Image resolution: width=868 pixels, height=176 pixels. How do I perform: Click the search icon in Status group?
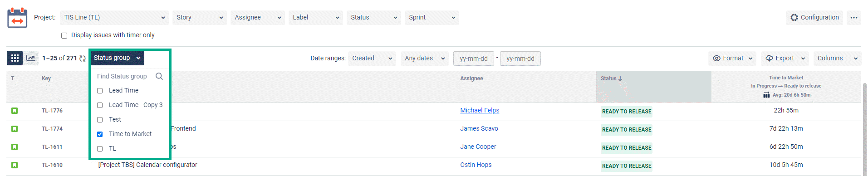[159, 76]
